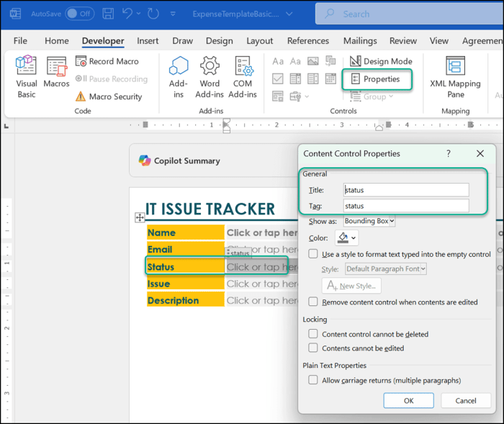
Task: Click the Save icon in title bar
Action: click(108, 14)
